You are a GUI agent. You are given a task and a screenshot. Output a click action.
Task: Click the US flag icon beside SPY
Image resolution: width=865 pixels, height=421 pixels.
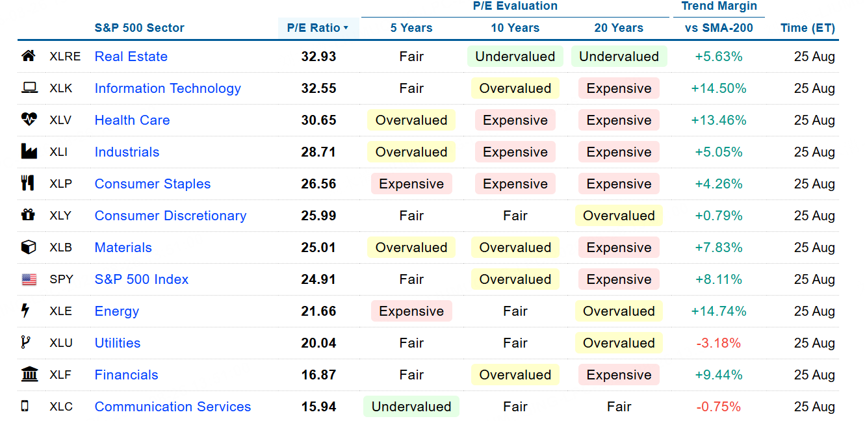(29, 279)
